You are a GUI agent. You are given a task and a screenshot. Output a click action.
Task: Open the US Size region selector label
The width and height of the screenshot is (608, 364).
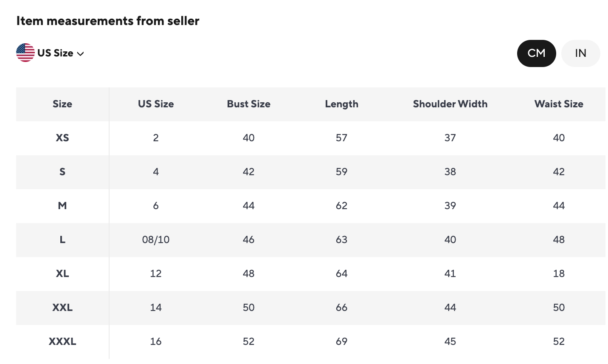55,53
